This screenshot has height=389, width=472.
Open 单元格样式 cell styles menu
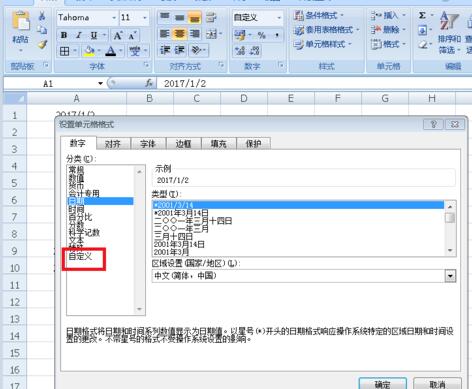click(322, 44)
